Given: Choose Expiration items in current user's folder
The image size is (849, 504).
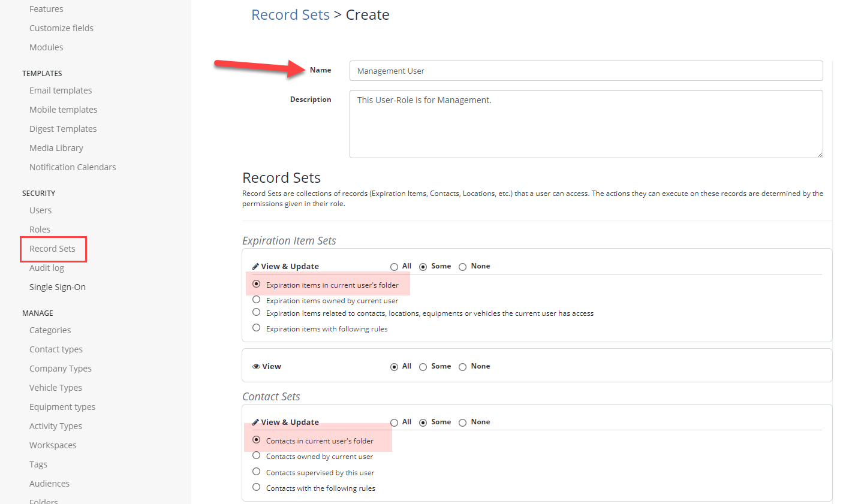Looking at the screenshot, I should (256, 284).
